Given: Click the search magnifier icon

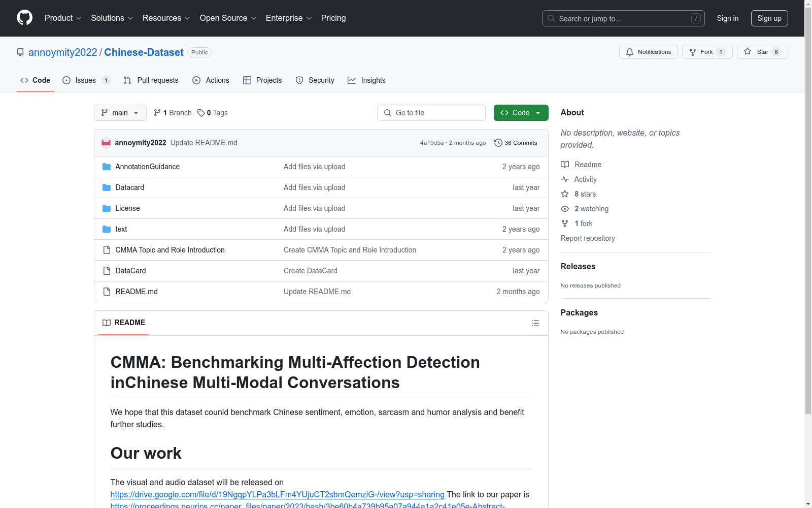Looking at the screenshot, I should click(551, 18).
